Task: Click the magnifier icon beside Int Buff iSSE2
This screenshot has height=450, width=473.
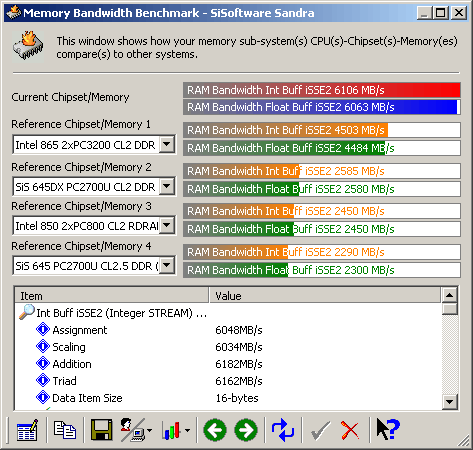Action: [x=27, y=312]
